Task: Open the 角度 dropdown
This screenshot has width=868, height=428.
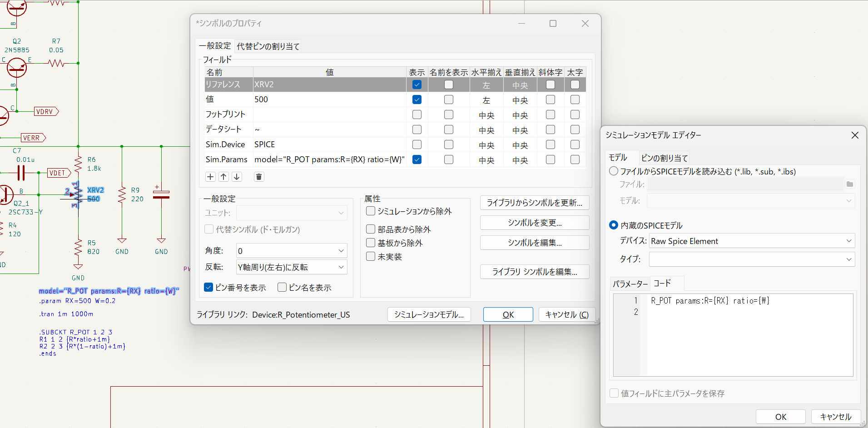Action: tap(292, 251)
